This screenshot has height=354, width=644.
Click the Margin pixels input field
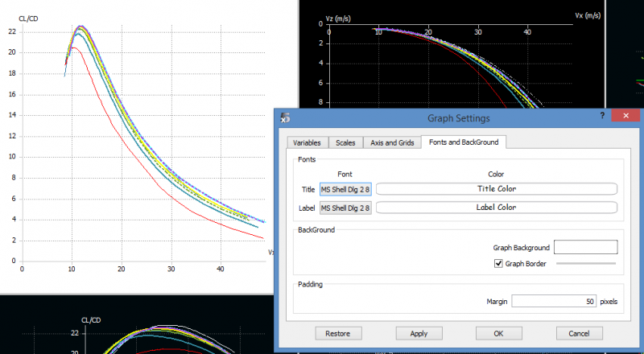554,302
